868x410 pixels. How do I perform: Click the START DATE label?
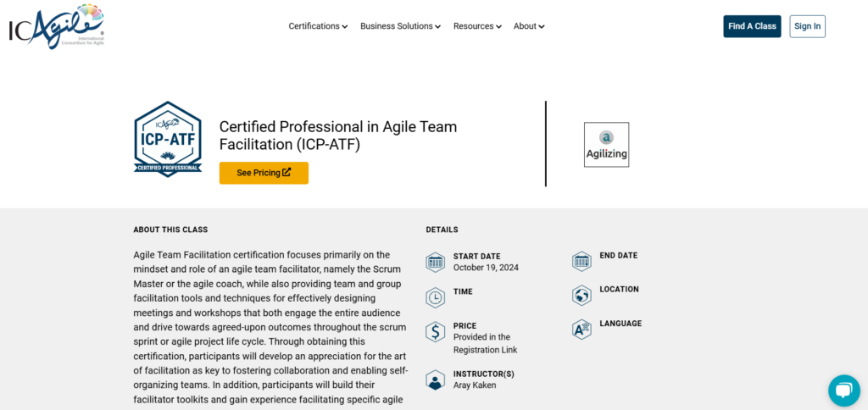click(x=476, y=256)
